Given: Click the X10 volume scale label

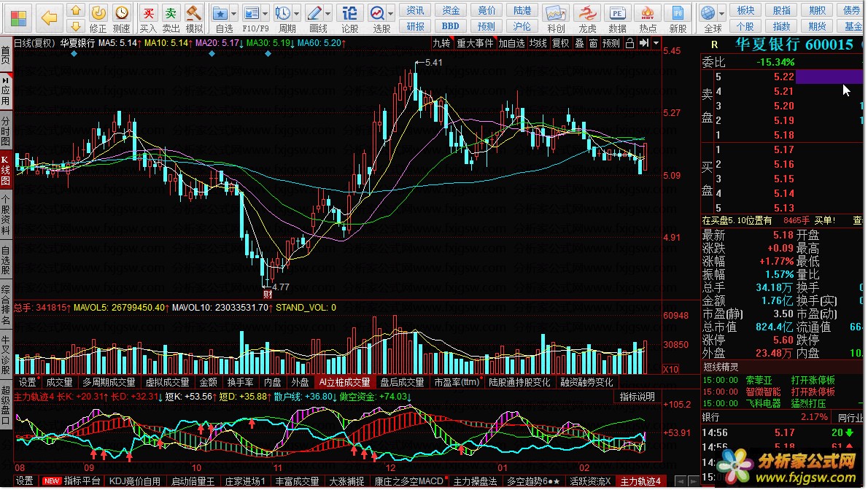Looking at the screenshot, I should (x=672, y=369).
